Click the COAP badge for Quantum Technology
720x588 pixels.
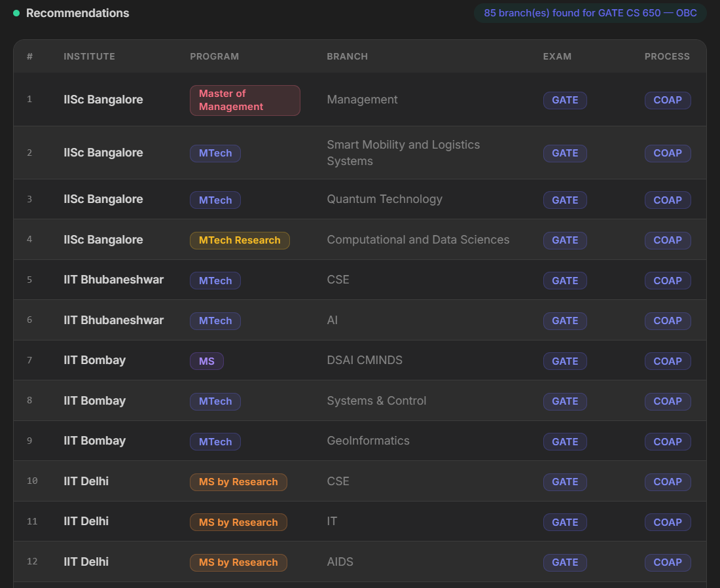668,200
